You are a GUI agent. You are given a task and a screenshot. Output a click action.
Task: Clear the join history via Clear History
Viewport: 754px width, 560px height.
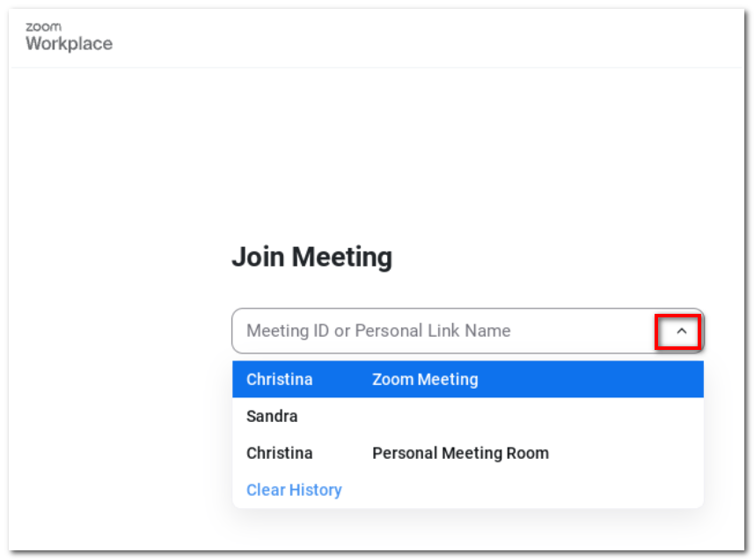click(x=294, y=490)
